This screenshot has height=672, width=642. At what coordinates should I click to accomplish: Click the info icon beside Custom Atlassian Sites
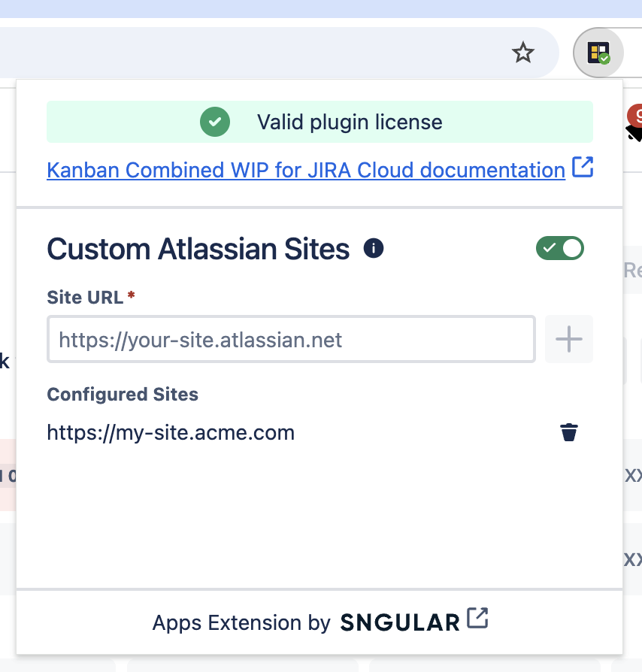[x=374, y=248]
